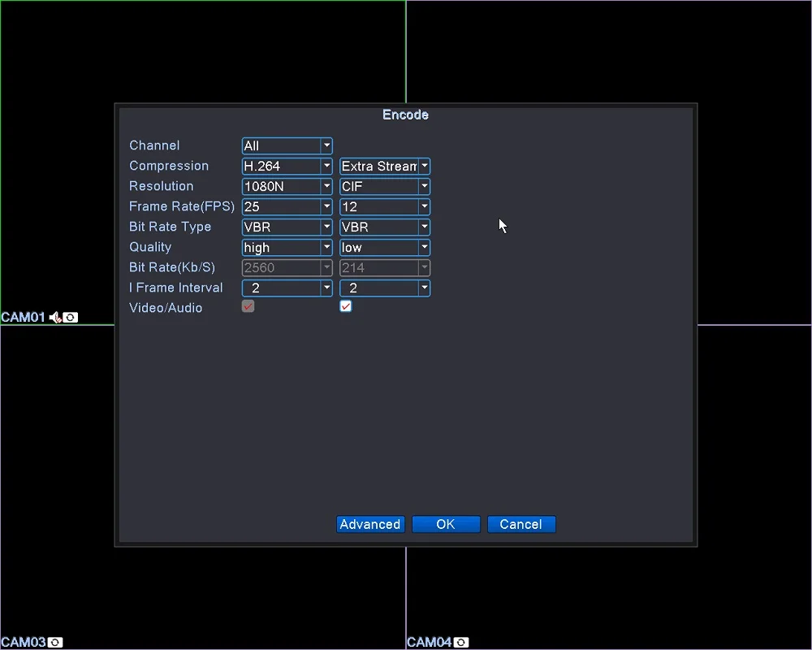The width and height of the screenshot is (812, 650).
Task: Open the Extra Stream dropdown
Action: coord(385,166)
